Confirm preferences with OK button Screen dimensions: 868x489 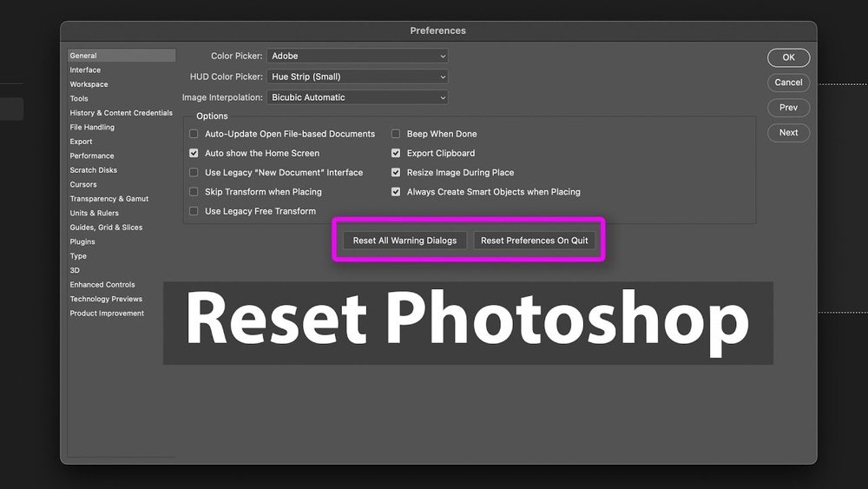(x=788, y=57)
